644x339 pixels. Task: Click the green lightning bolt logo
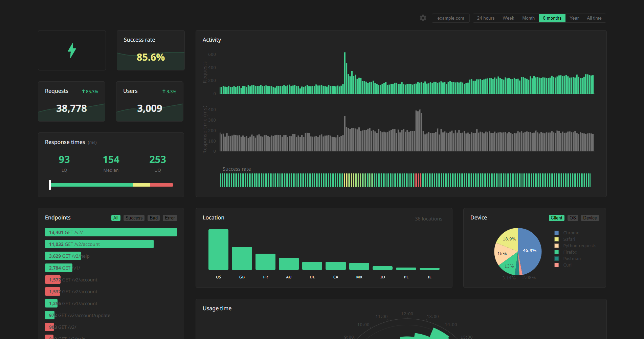click(72, 50)
